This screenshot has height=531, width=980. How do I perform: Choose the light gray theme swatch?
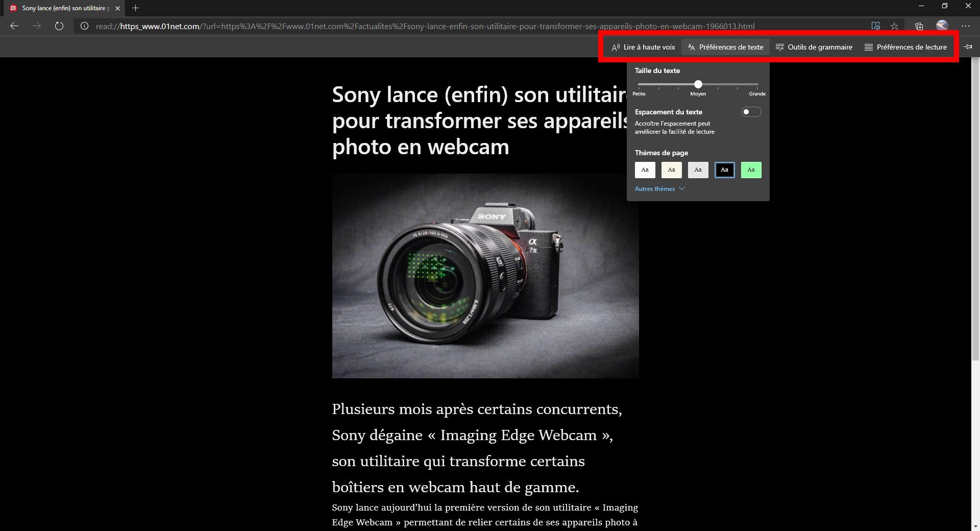pos(698,170)
